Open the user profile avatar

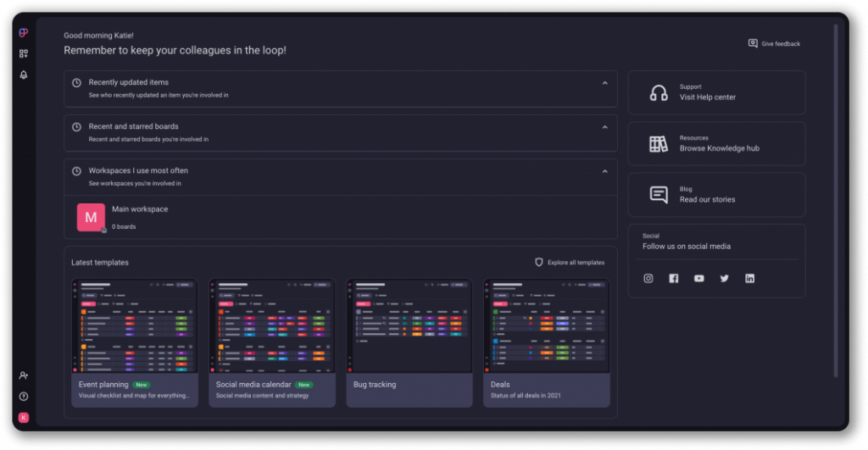click(24, 417)
